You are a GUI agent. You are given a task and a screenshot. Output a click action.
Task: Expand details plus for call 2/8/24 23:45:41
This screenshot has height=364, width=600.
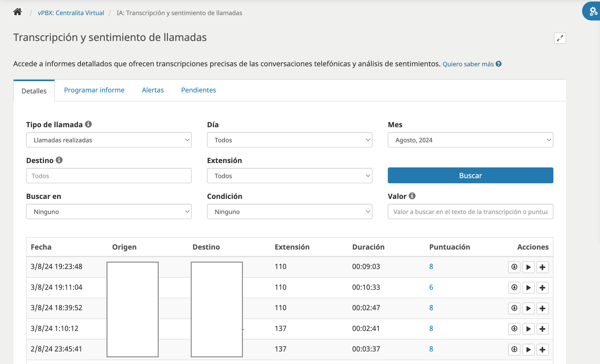[542, 349]
